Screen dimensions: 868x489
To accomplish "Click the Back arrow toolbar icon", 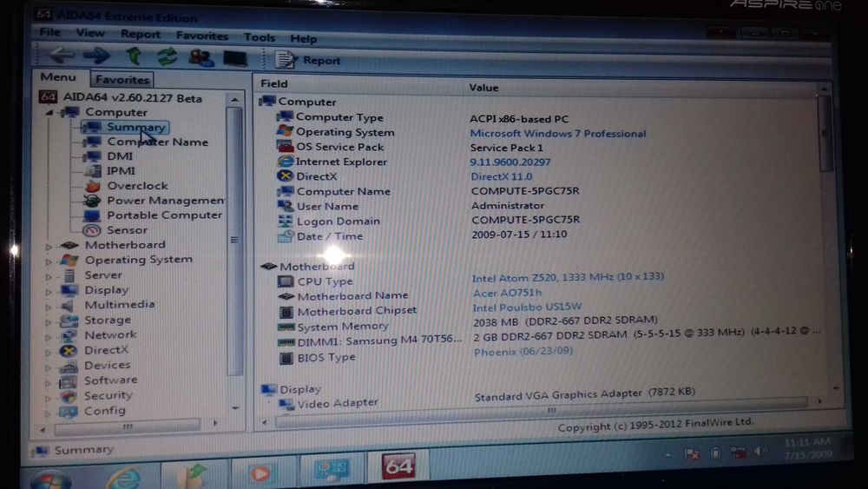I will pyautogui.click(x=61, y=55).
